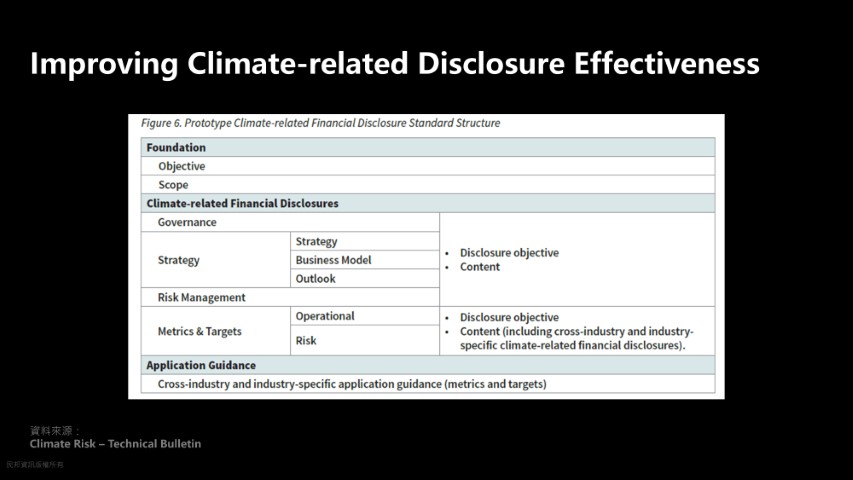Click the cross-industry application guidance row
The width and height of the screenshot is (853, 480).
tap(352, 384)
